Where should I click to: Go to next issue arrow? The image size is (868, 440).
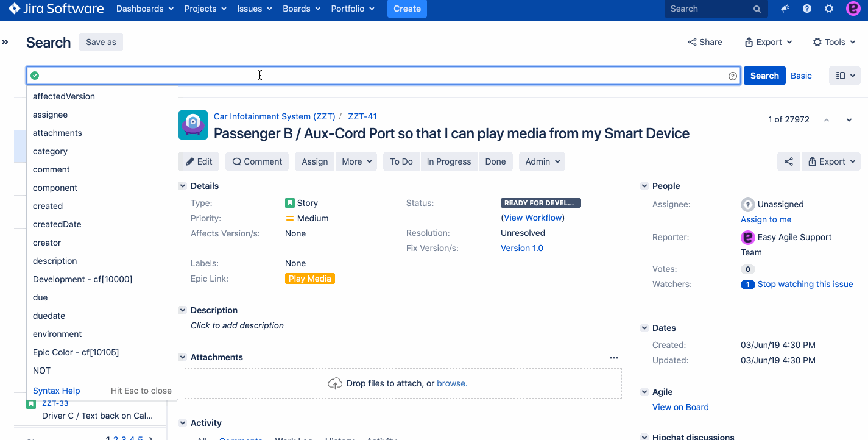coord(849,120)
